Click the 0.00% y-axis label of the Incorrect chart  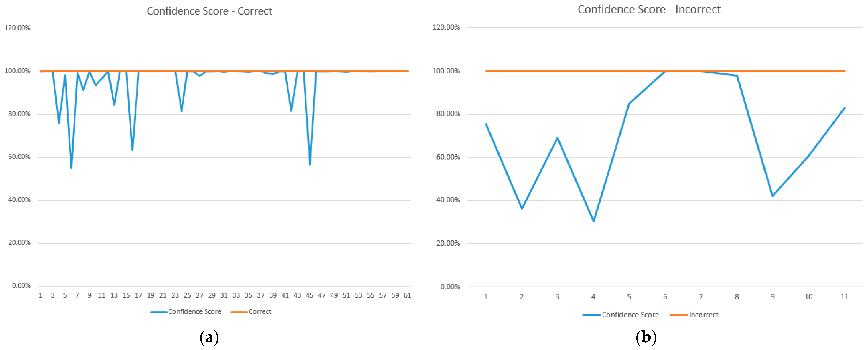[450, 286]
